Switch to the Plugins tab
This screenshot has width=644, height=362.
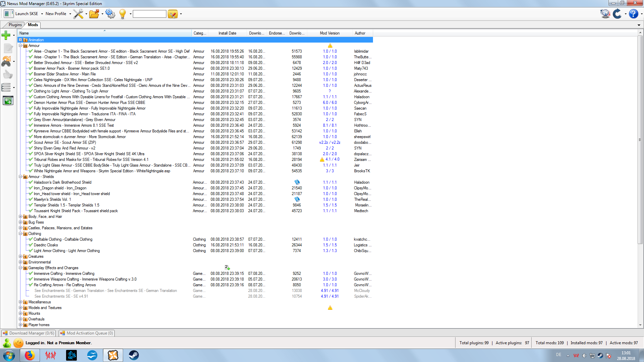click(15, 25)
